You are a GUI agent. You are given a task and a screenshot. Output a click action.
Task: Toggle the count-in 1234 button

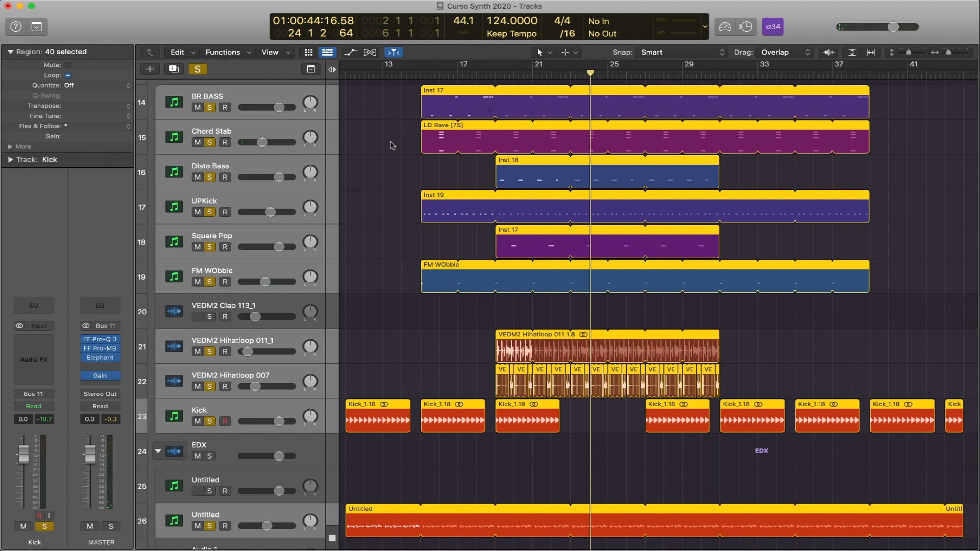coord(773,27)
